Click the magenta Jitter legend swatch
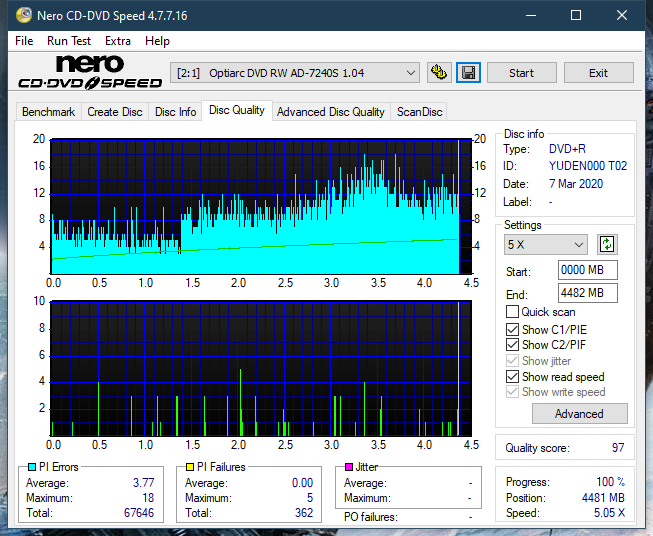 tap(349, 467)
